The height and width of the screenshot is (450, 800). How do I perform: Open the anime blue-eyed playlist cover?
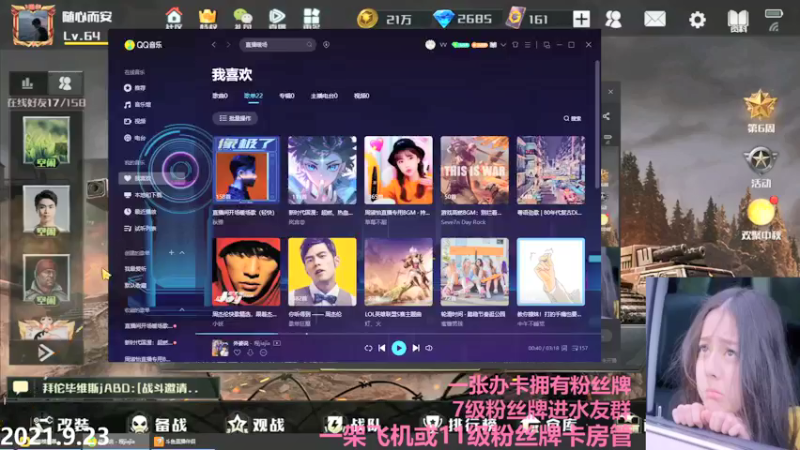coord(322,170)
